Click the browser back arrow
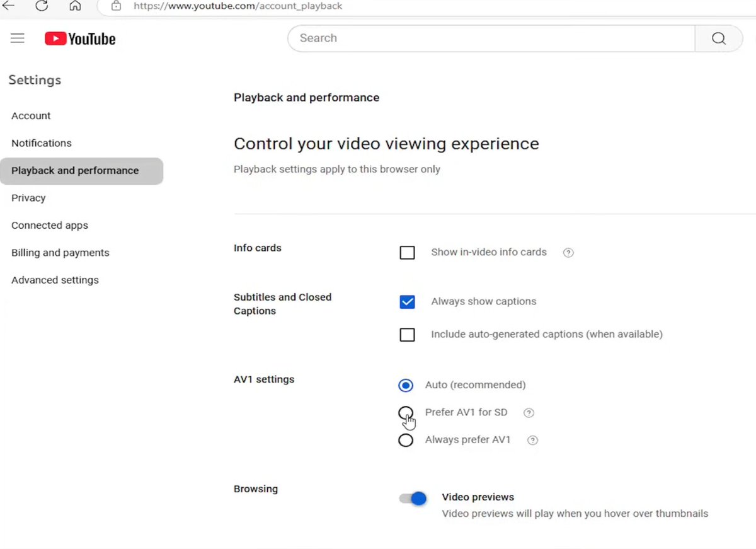 coord(8,6)
